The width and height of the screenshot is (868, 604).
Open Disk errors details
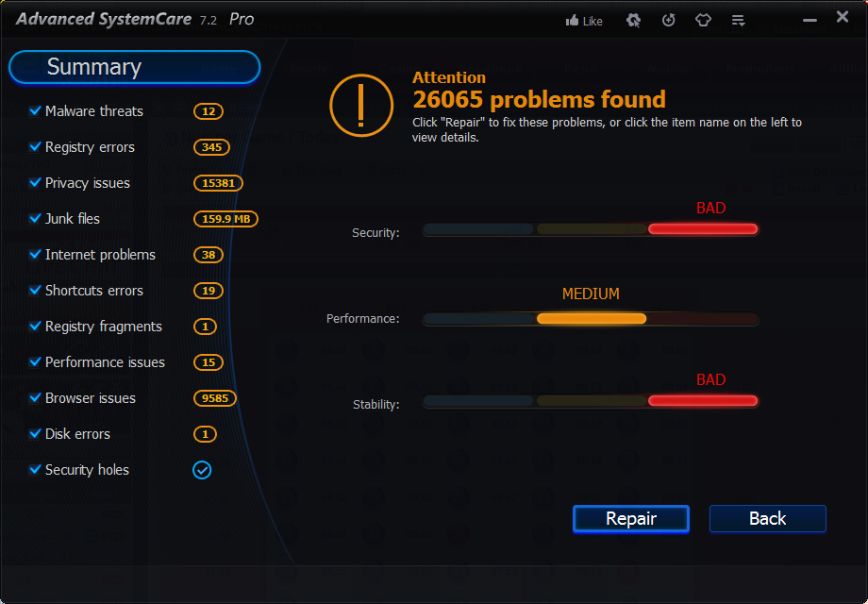coord(77,434)
